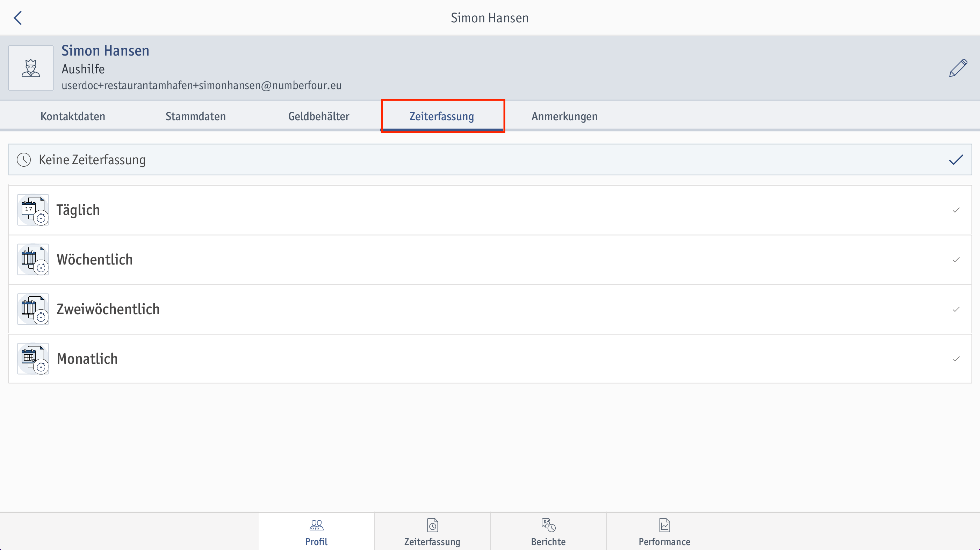Switch to the Stammdaten tab

pos(195,116)
